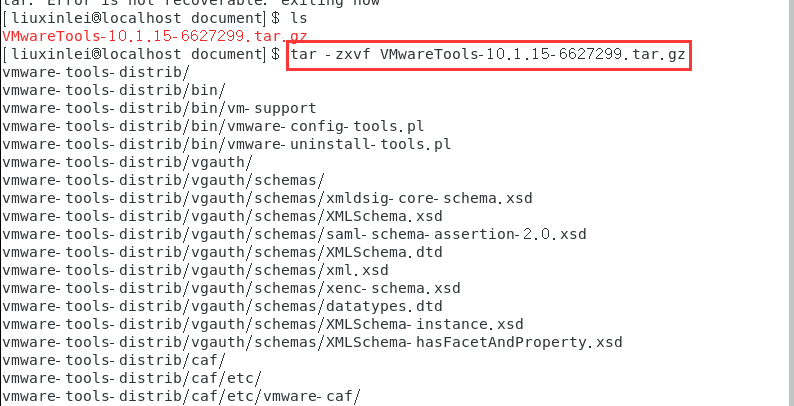Click the line vmware-tools-distrib/bin/
794x406 pixels.
click(x=114, y=90)
